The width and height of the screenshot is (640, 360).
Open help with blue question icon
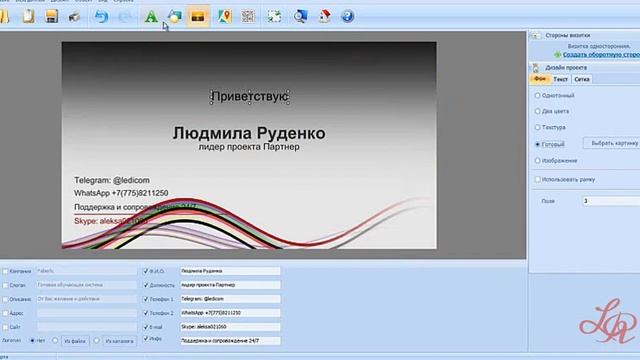tap(347, 17)
